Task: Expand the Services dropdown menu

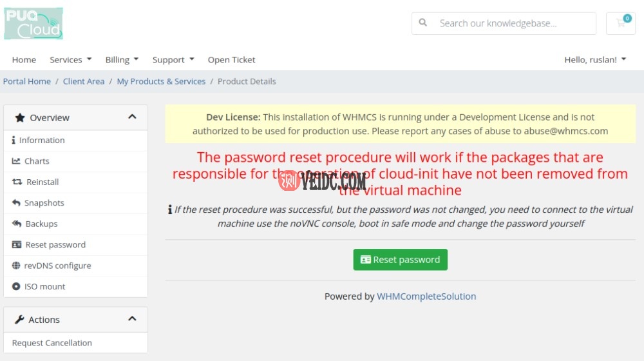Action: coord(70,60)
